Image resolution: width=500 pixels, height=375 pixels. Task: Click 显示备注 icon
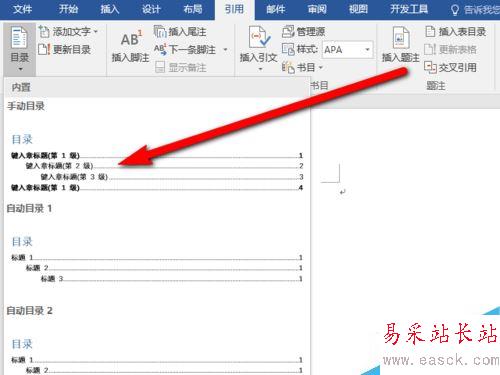coord(160,67)
